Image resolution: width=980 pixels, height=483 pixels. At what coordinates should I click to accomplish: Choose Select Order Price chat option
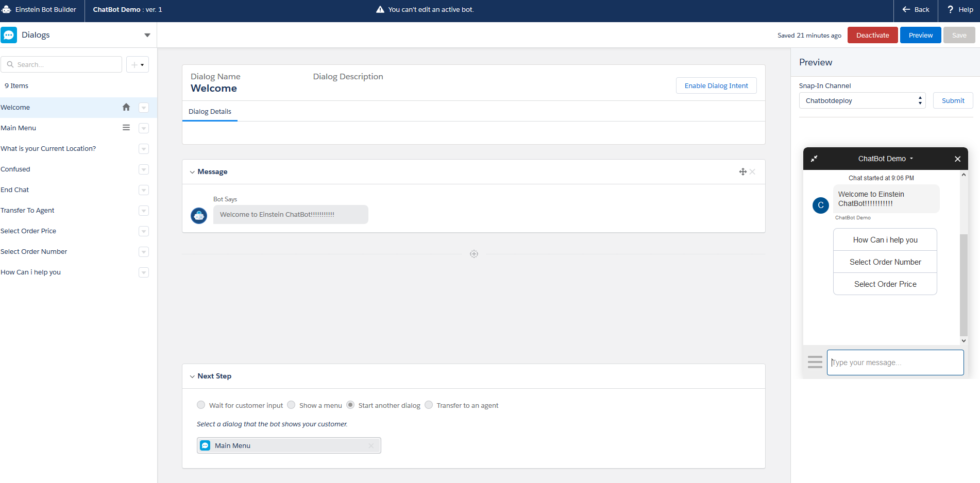coord(885,284)
